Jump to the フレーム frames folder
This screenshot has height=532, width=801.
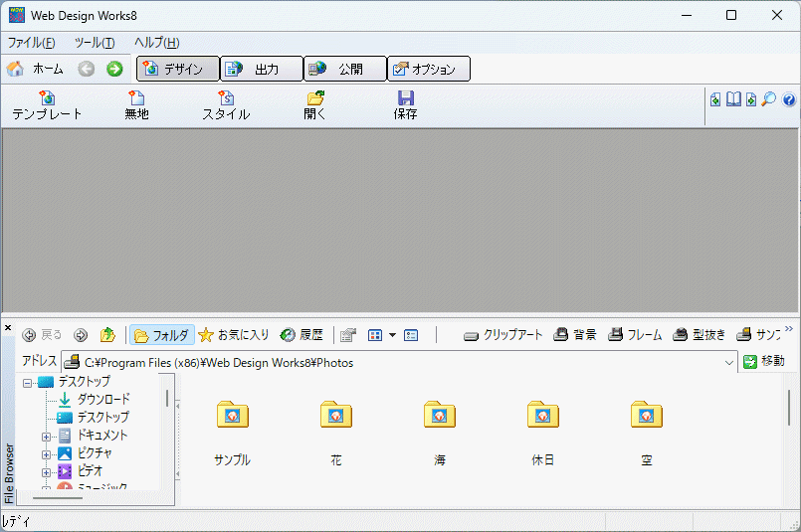(x=635, y=335)
